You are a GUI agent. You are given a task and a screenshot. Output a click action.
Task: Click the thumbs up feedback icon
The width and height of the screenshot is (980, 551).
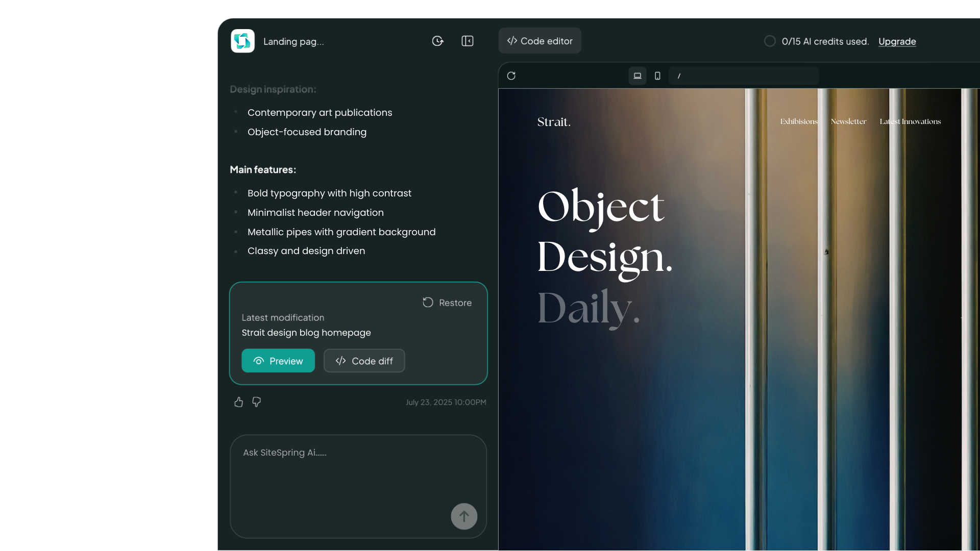pos(238,402)
